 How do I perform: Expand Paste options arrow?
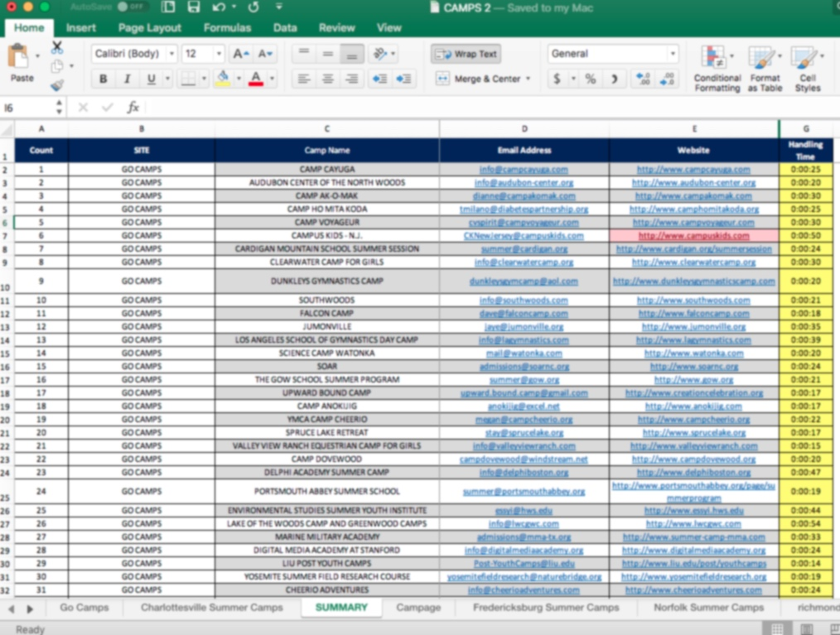37,55
